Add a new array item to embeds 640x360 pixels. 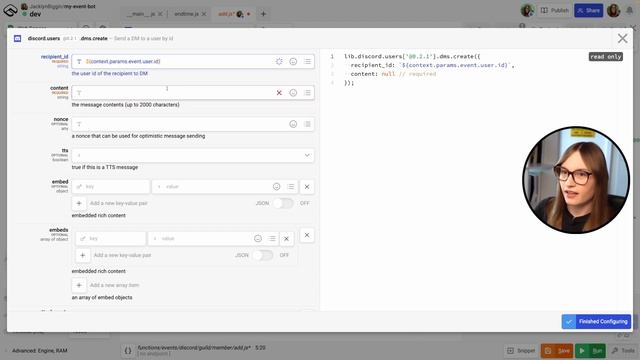(x=79, y=285)
